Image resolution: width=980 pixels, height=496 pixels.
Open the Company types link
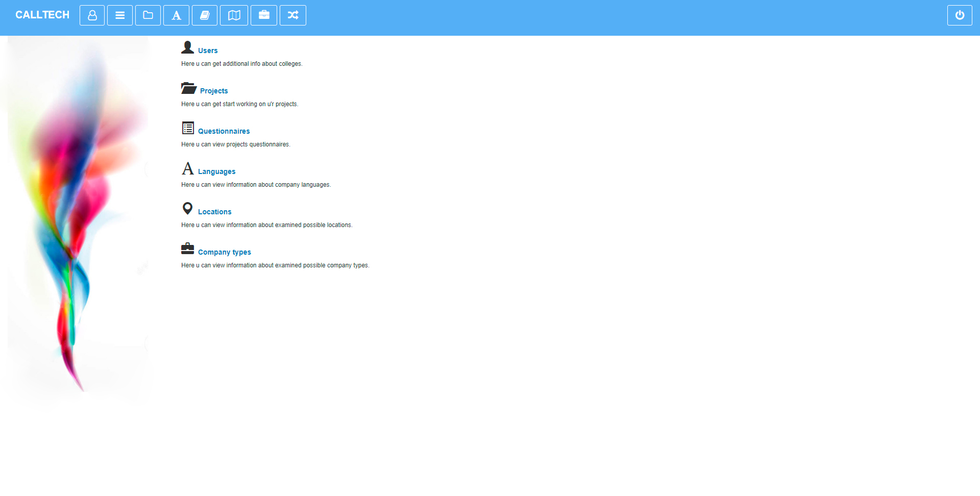click(x=224, y=252)
